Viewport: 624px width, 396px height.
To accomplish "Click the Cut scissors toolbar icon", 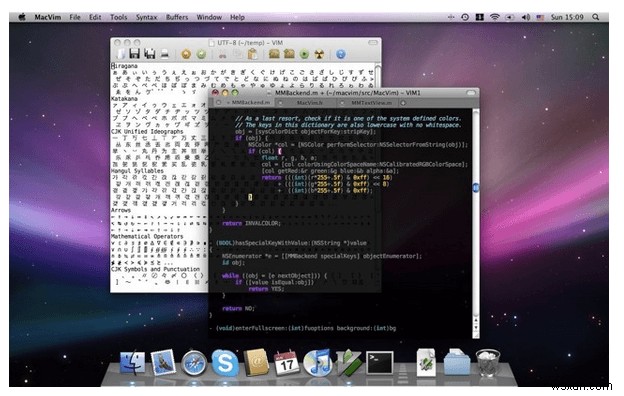I will coord(222,55).
